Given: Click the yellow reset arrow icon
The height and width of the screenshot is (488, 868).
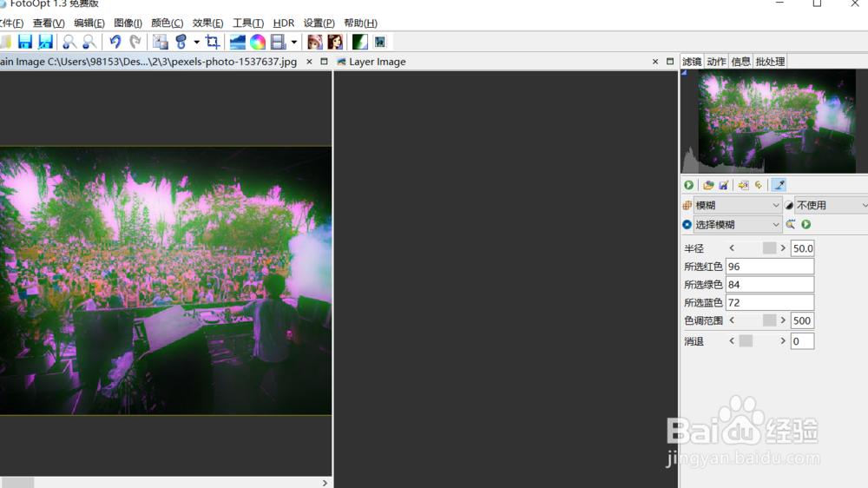Looking at the screenshot, I should (759, 185).
